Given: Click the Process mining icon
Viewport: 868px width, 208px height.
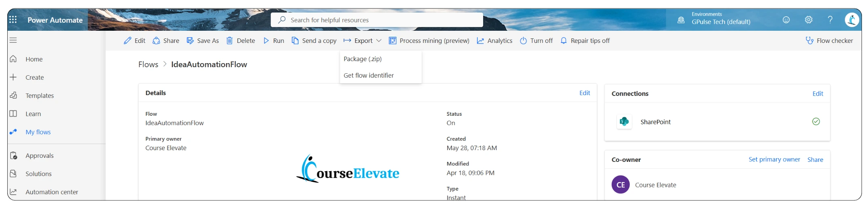Looking at the screenshot, I should pos(392,40).
